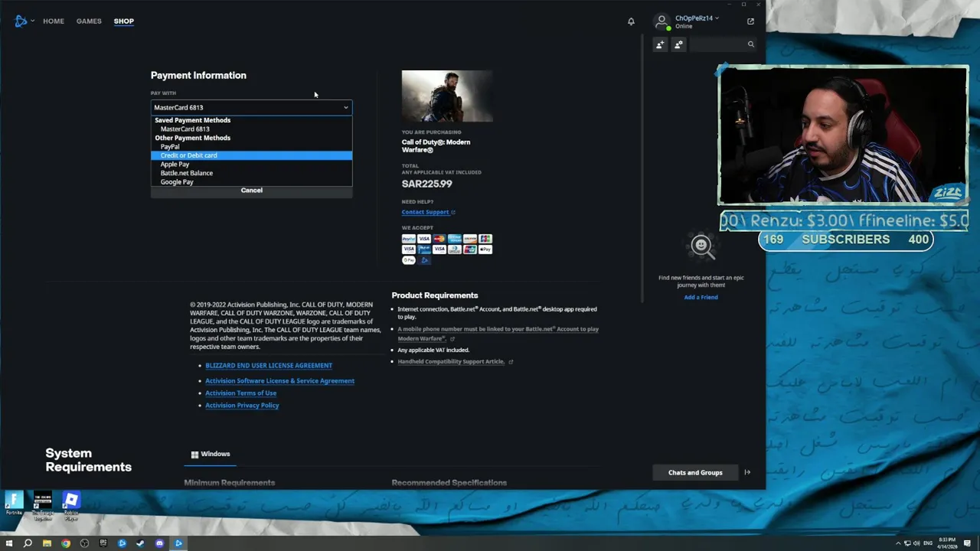Open Epic Games Launcher from taskbar
The height and width of the screenshot is (551, 980).
[103, 543]
